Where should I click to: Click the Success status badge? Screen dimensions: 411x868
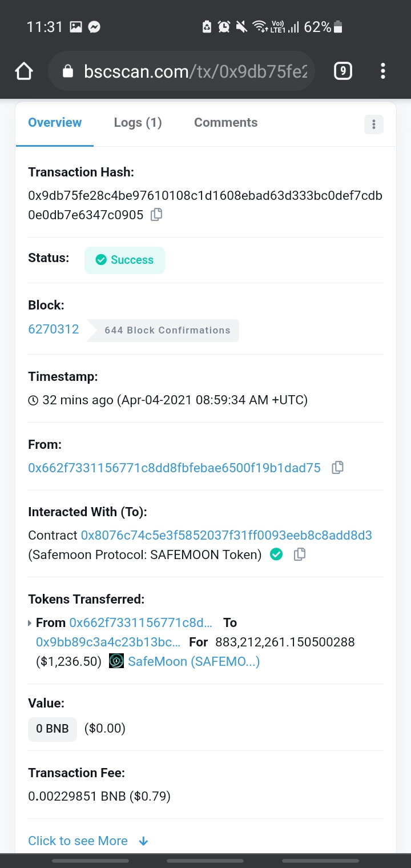[x=124, y=260]
